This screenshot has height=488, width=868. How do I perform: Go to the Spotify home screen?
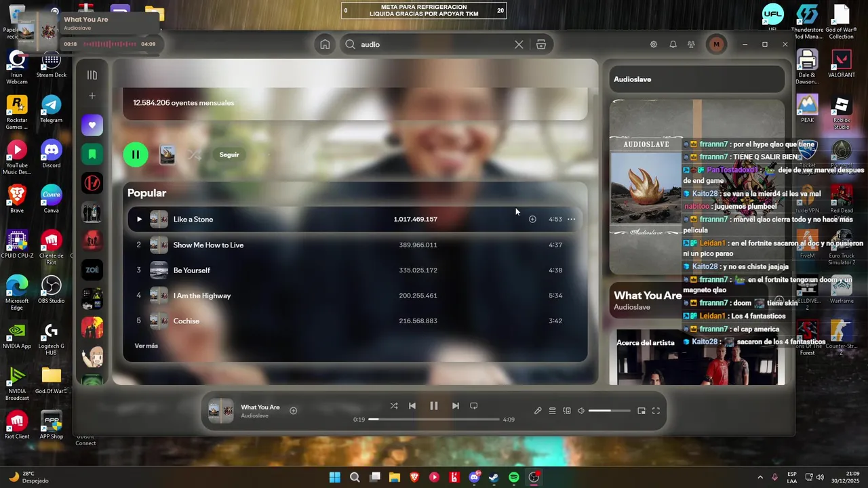click(x=325, y=44)
